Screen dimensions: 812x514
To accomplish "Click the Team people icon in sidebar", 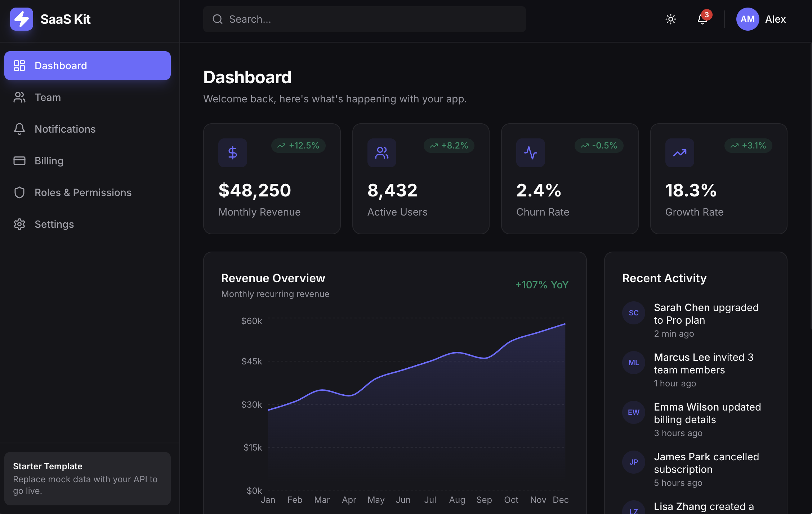I will coord(19,97).
